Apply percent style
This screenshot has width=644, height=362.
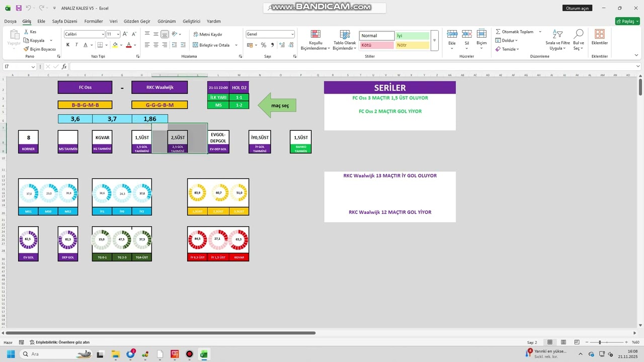pos(264,45)
